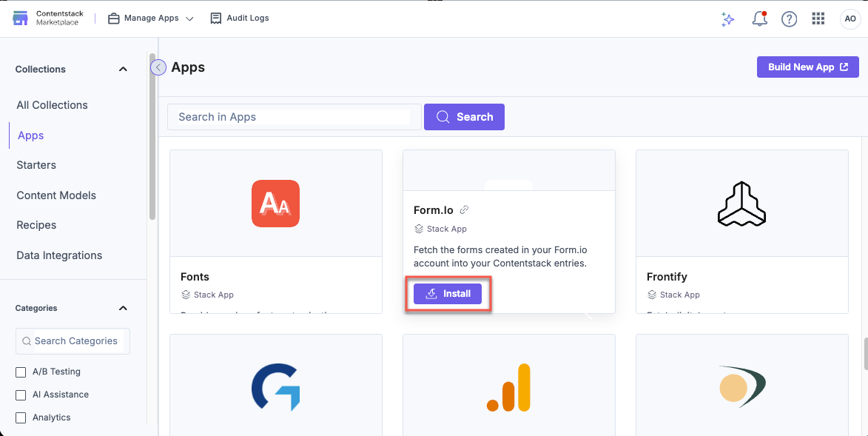
Task: Click the Fonts app icon
Action: 276,204
